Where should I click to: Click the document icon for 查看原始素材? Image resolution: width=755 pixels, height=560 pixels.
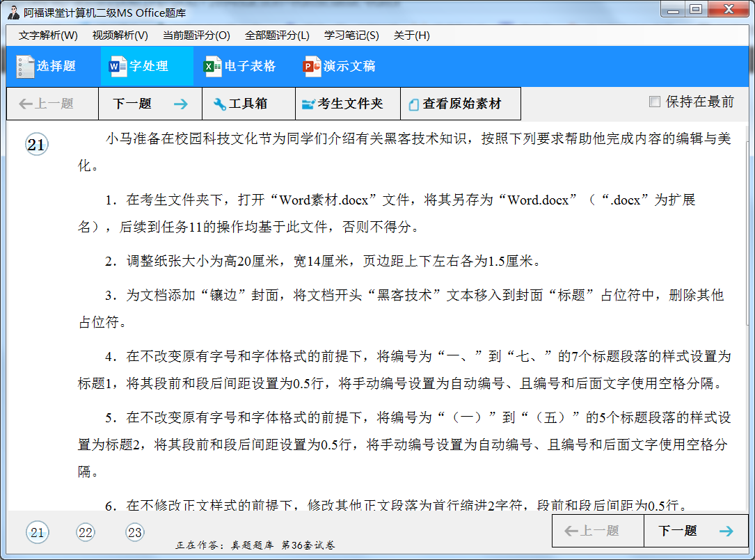click(413, 104)
